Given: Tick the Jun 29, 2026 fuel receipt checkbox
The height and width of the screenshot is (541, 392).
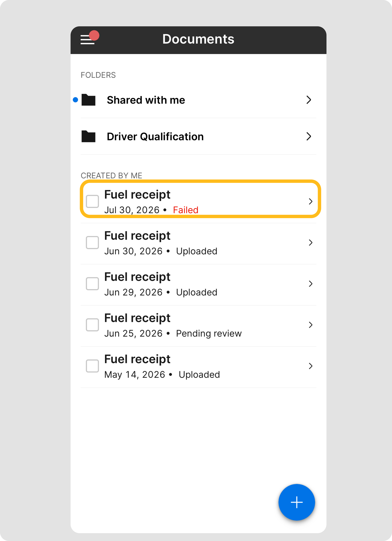Looking at the screenshot, I should (92, 284).
